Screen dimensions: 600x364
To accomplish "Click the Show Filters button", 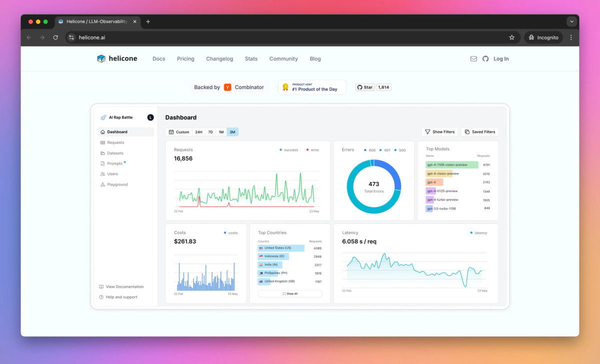I will tap(439, 132).
